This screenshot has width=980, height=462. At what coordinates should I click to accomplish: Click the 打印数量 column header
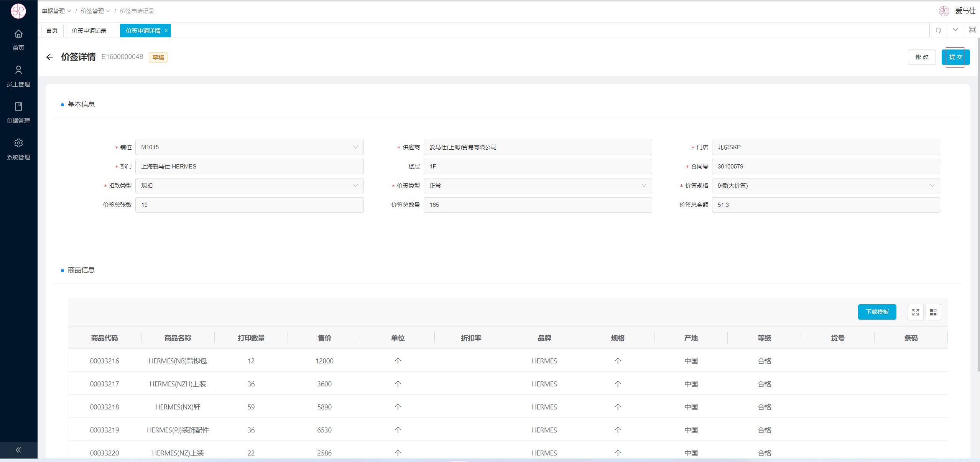click(251, 338)
